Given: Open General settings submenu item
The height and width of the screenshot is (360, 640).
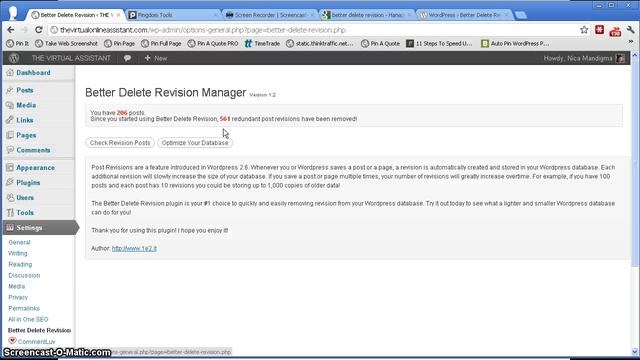Looking at the screenshot, I should coord(19,242).
